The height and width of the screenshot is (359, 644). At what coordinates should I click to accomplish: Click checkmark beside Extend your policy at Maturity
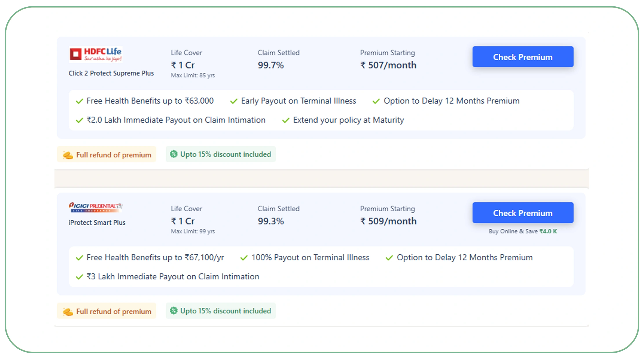(x=286, y=120)
